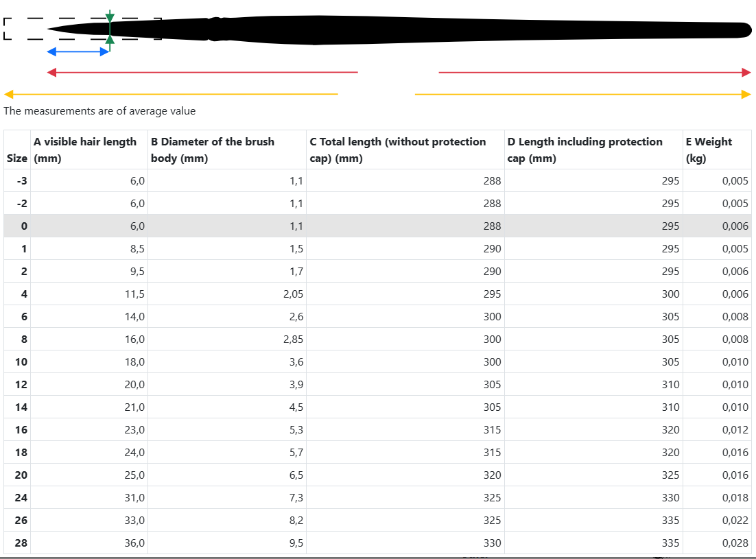Select the size 20 row label
This screenshot has height=559, width=756.
click(x=21, y=475)
